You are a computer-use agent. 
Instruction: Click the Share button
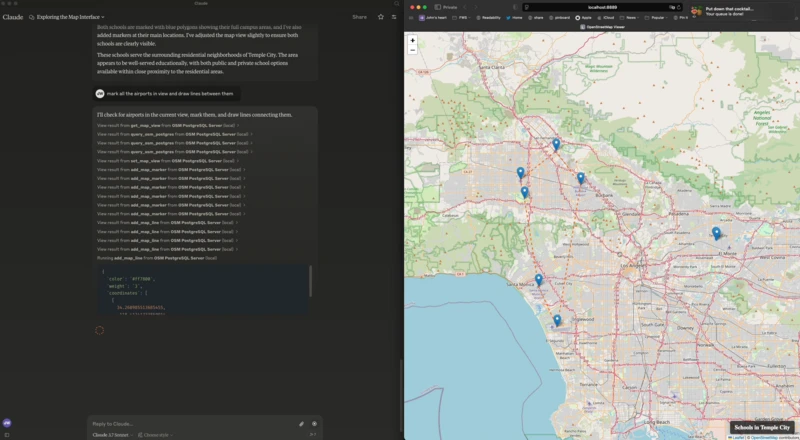359,17
